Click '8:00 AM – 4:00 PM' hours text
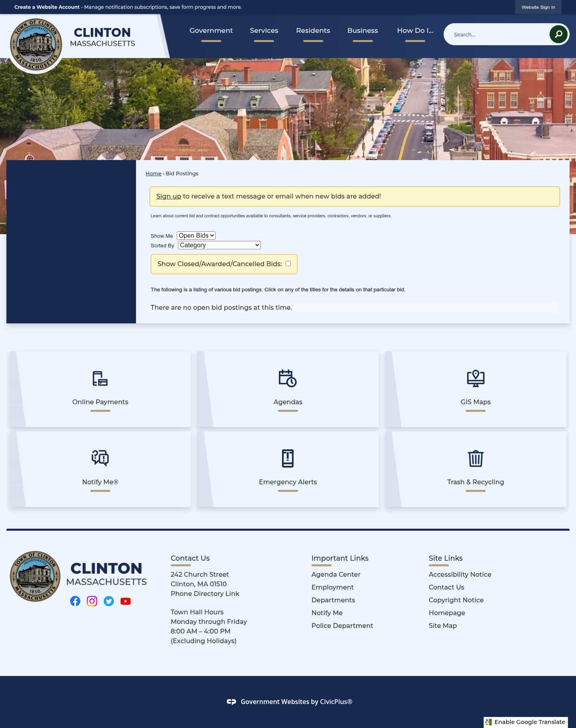576x728 pixels. tap(200, 631)
